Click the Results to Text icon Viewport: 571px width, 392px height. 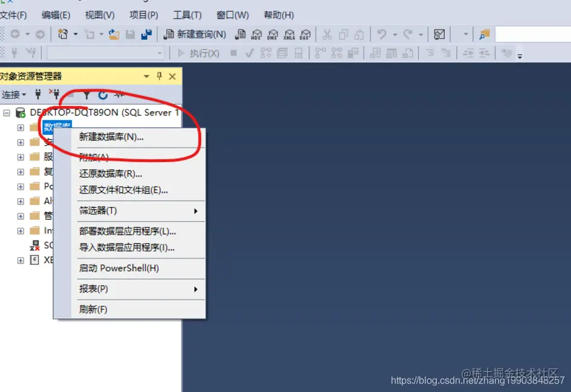pyautogui.click(x=375, y=54)
